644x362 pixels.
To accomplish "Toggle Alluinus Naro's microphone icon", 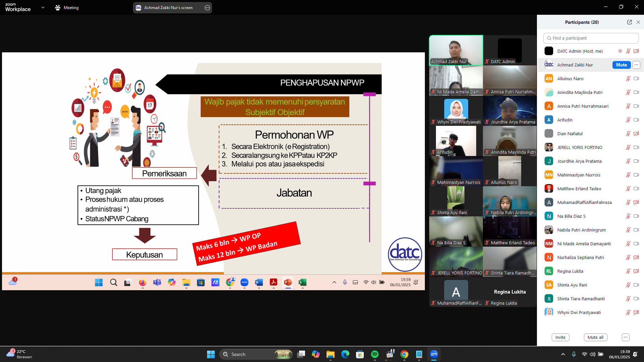I will click(628, 79).
